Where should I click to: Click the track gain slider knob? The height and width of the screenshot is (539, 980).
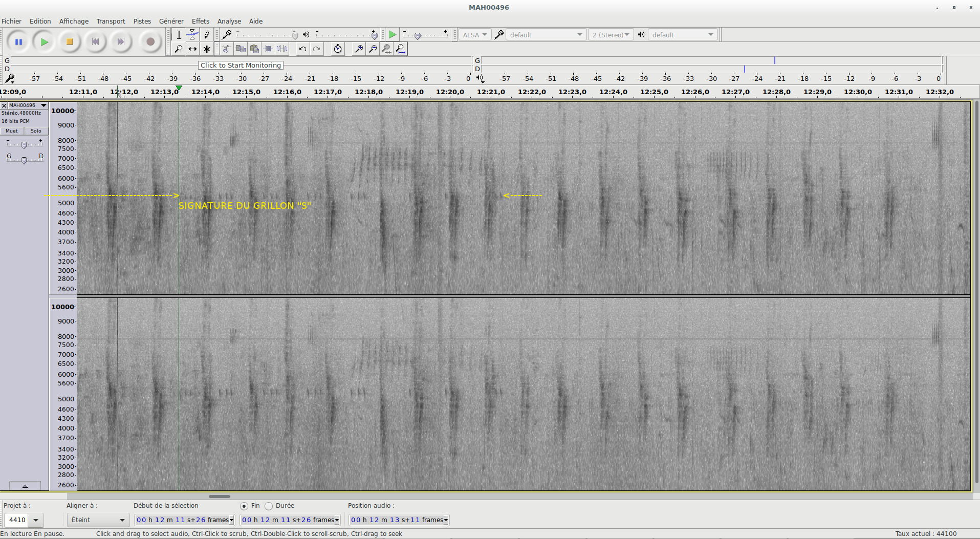[x=24, y=145]
